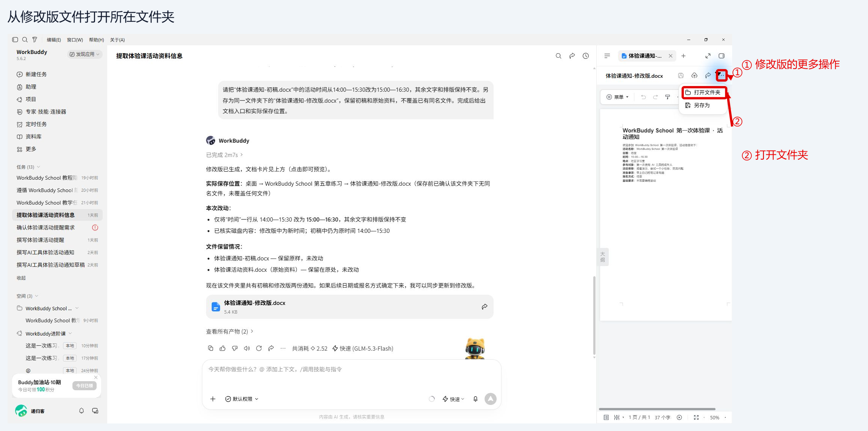Select task 撰写AI工具体验活动通知草稿
This screenshot has width=868, height=431.
57,265
